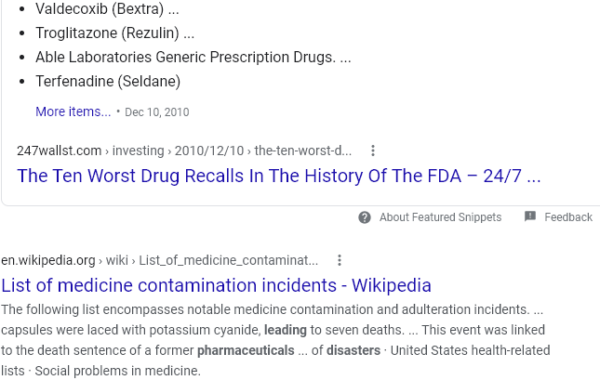This screenshot has height=380, width=600.
Task: Open The Ten Worst Drug Recalls result
Action: click(279, 176)
